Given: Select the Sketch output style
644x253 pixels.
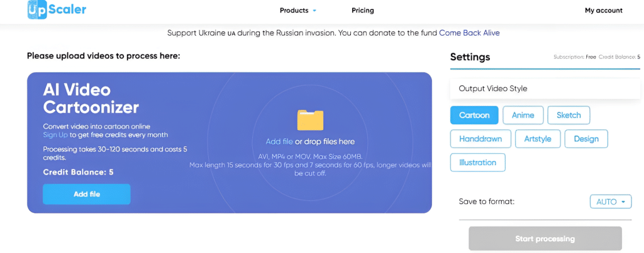Looking at the screenshot, I should pyautogui.click(x=569, y=116).
